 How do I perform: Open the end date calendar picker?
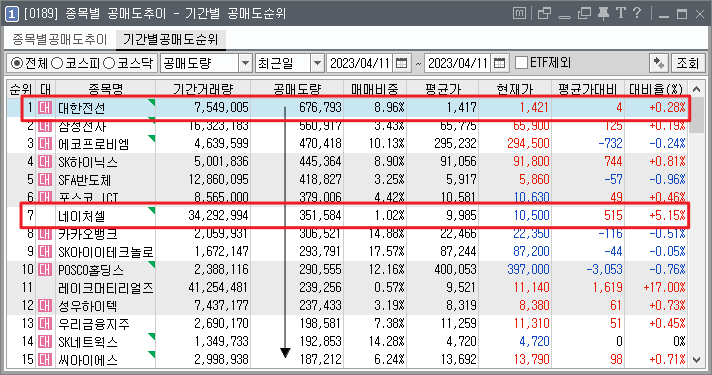pyautogui.click(x=499, y=63)
